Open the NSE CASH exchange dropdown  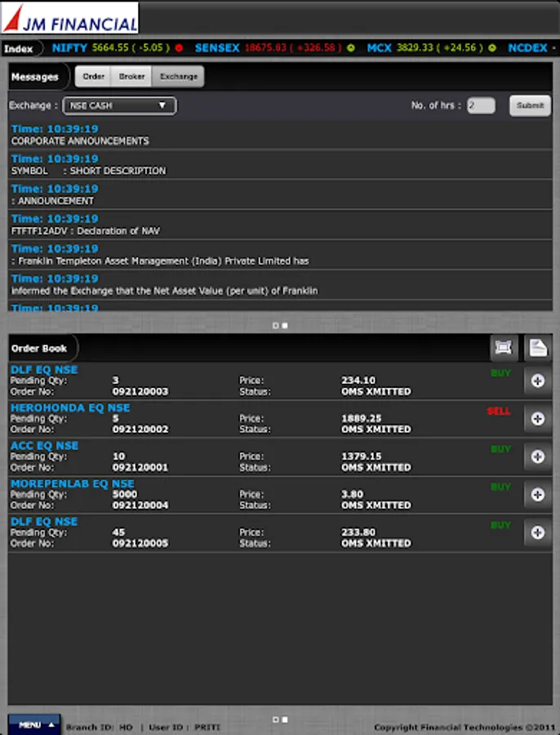click(x=119, y=105)
